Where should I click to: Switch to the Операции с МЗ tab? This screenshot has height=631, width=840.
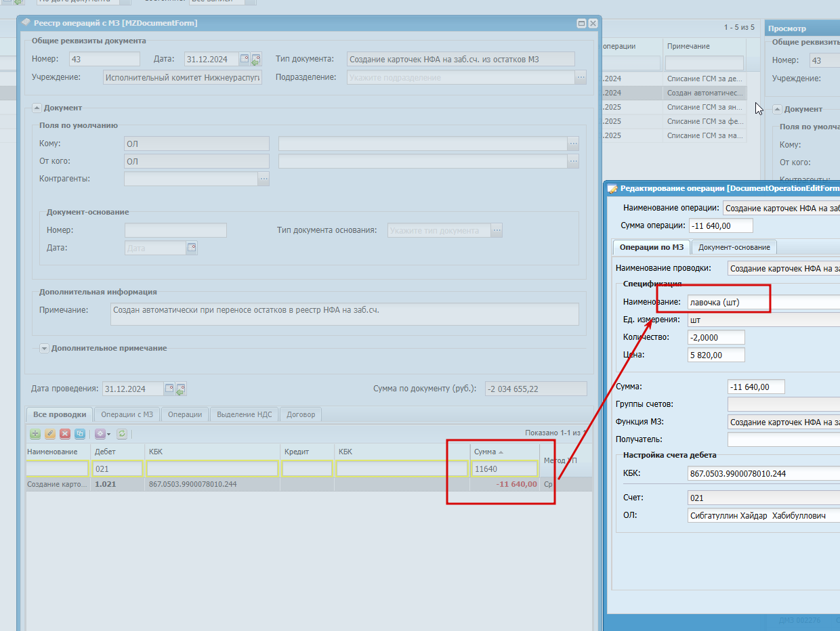click(127, 414)
